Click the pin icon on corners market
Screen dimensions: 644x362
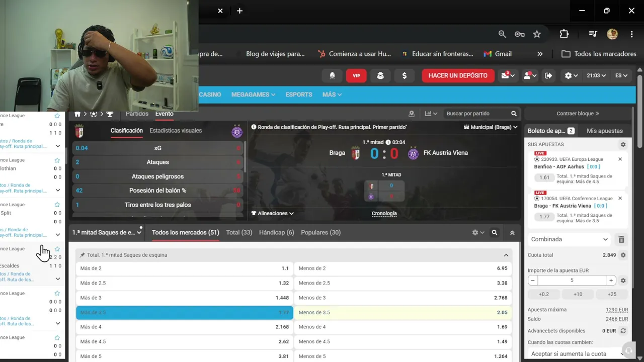[x=83, y=255]
